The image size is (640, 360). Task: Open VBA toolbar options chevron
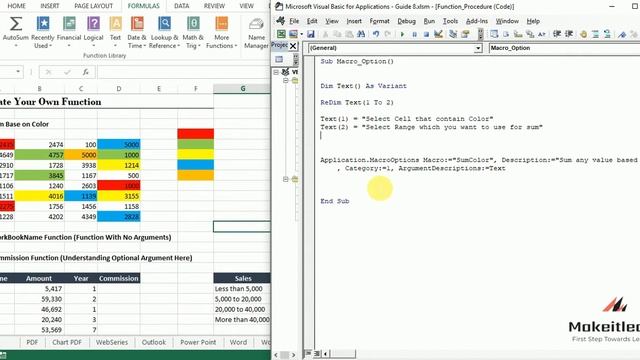tap(480, 34)
